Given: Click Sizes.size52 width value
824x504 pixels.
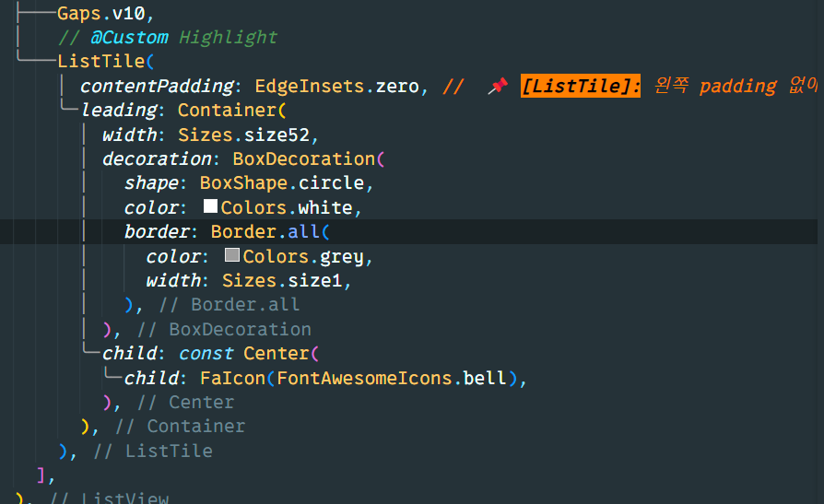Looking at the screenshot, I should click(x=244, y=135).
